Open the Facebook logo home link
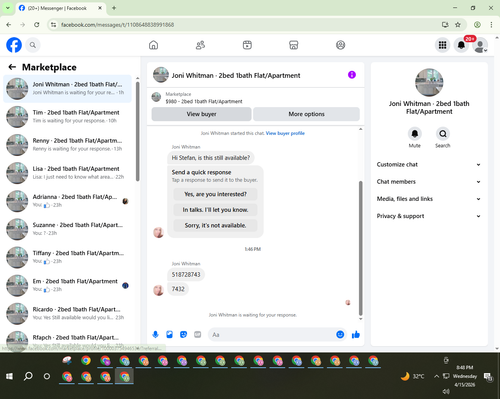500x399 pixels. [14, 45]
